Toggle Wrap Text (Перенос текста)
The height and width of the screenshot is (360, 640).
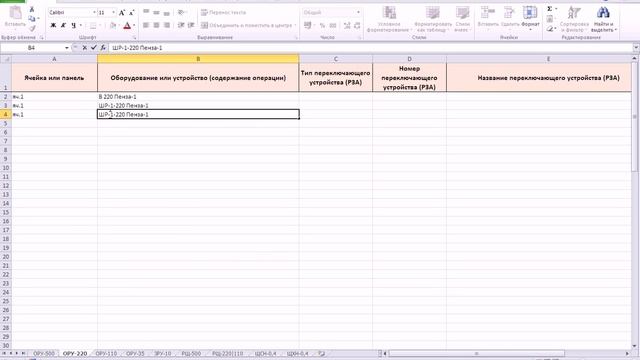[x=224, y=13]
